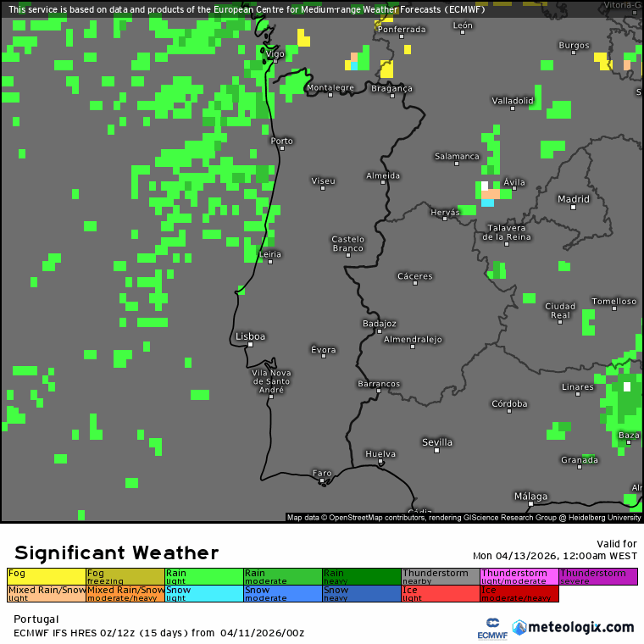Click the Linares map label

(x=577, y=387)
